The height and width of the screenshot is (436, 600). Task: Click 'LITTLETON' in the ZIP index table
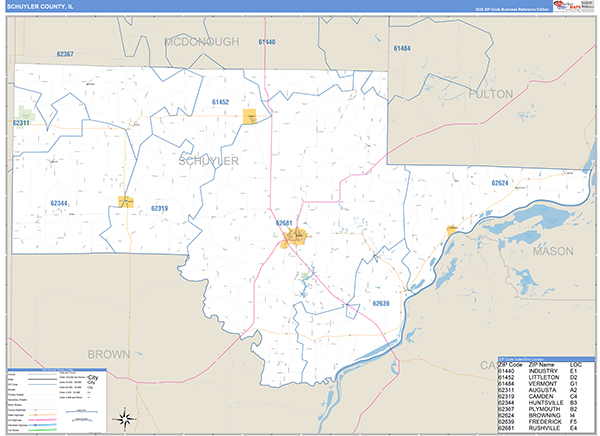pos(544,377)
